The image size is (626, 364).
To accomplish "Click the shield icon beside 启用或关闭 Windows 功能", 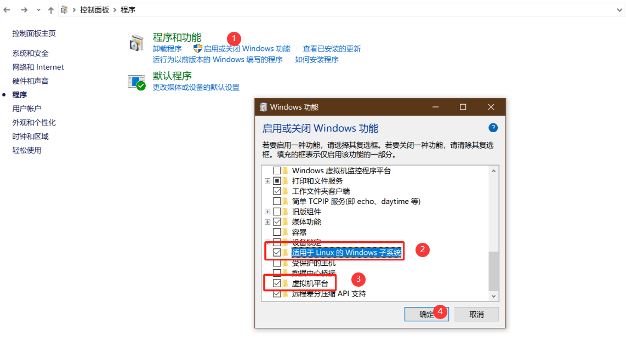I will 198,49.
